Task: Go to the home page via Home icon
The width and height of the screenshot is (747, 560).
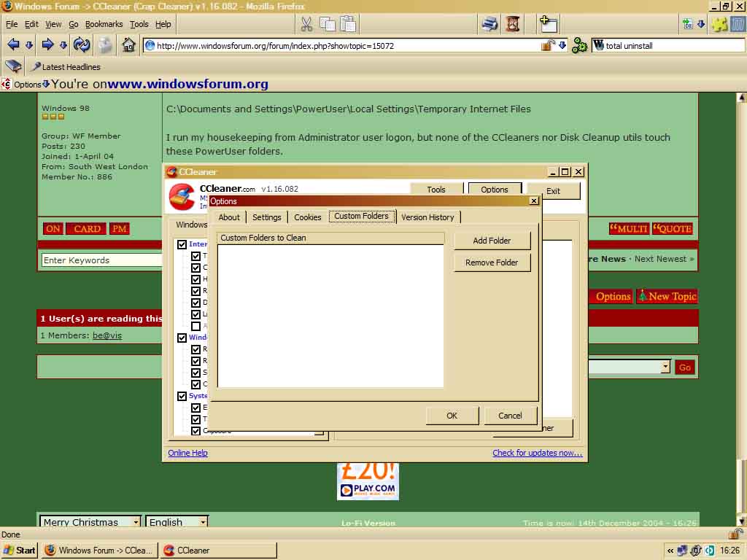Action: pos(128,44)
